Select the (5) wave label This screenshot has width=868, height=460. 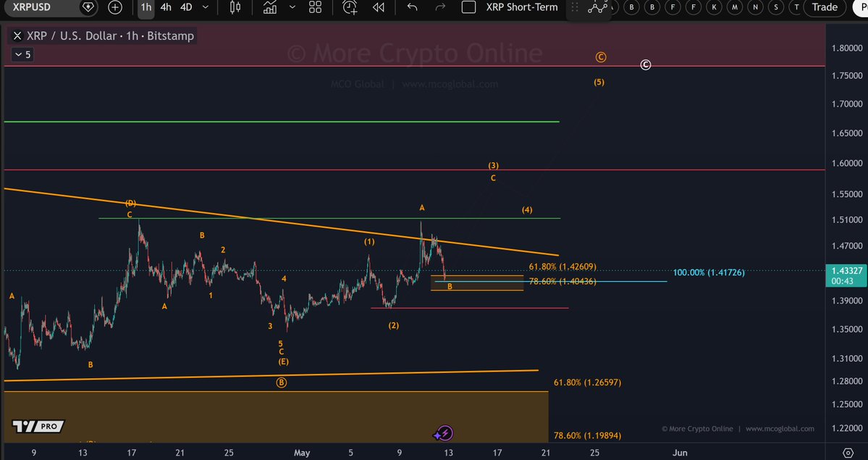coord(599,82)
